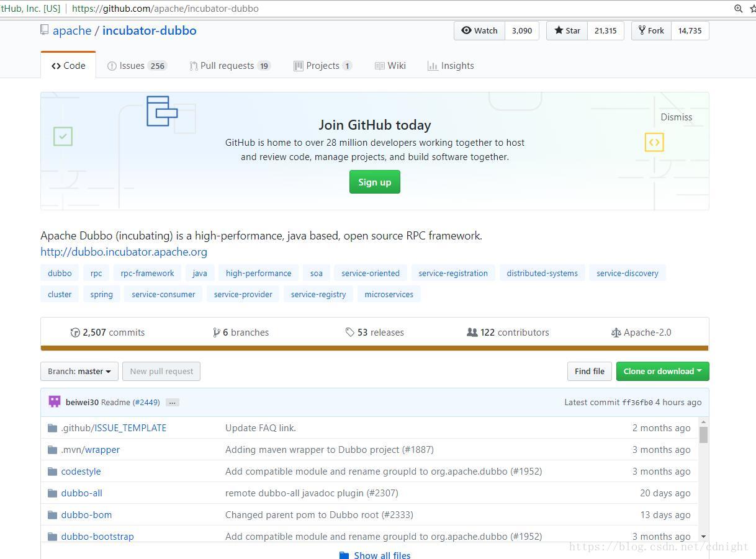
Task: Click the file list scroll up arrow
Action: pyautogui.click(x=703, y=422)
